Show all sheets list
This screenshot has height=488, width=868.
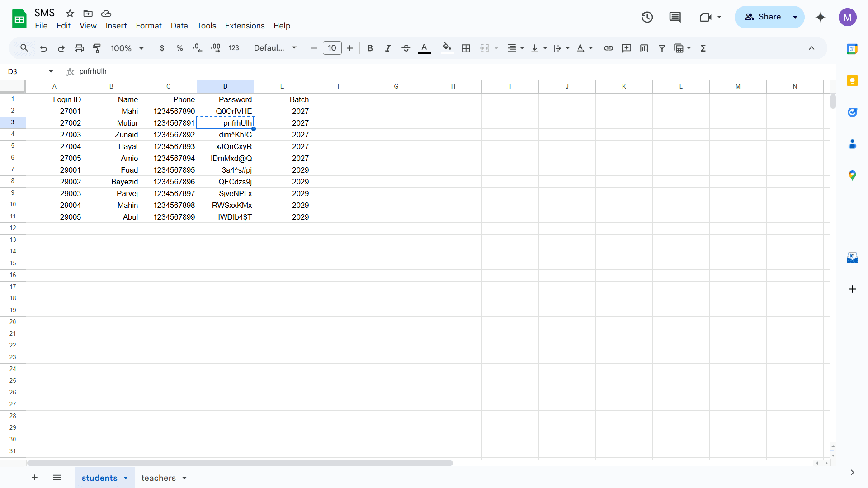[x=57, y=478]
